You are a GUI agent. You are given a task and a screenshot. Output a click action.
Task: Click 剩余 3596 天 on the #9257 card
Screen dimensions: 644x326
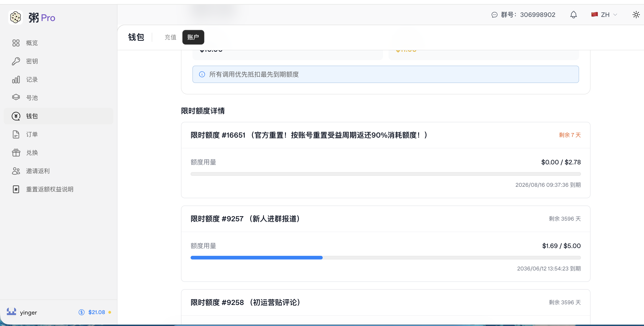point(565,219)
